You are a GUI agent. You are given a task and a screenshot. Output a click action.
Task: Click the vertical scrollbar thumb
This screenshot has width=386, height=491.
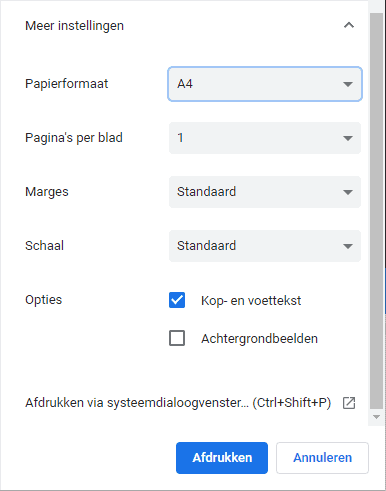pyautogui.click(x=377, y=211)
